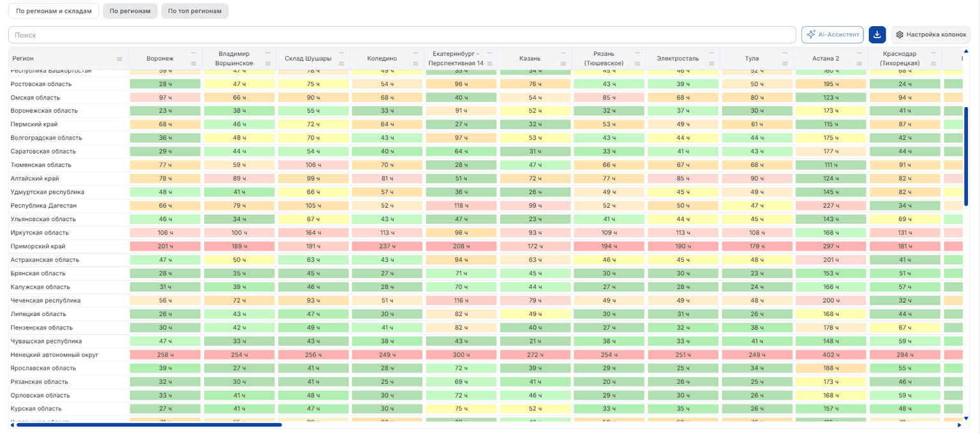Click the Поиск search input field

click(402, 35)
